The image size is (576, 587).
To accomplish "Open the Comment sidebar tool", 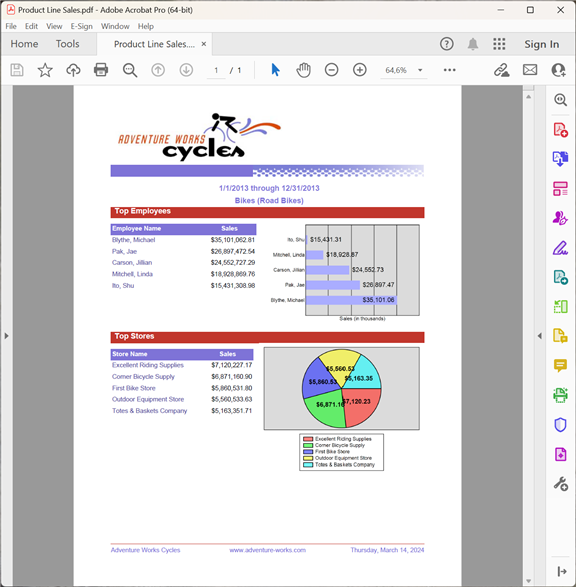I will tap(560, 365).
